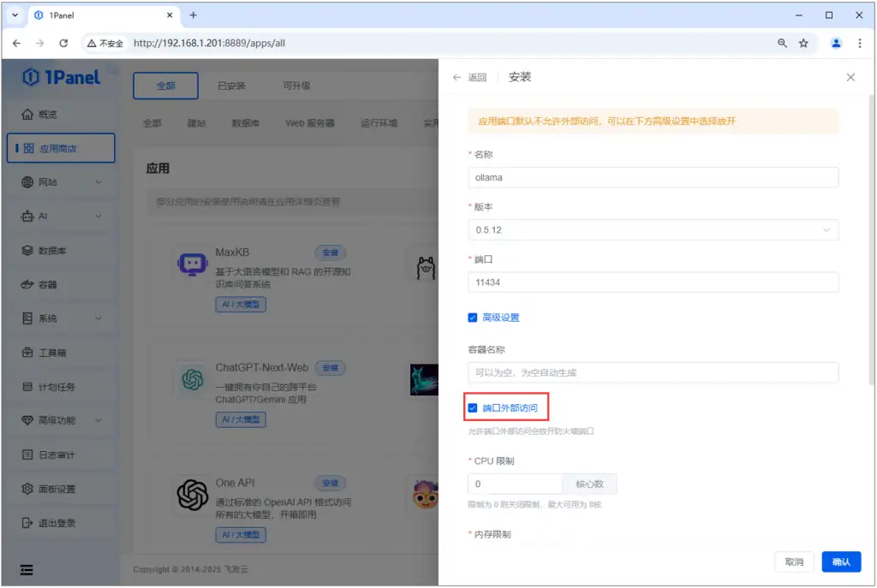The height and width of the screenshot is (588, 877).
Task: Click the One API application icon
Action: pos(193,495)
